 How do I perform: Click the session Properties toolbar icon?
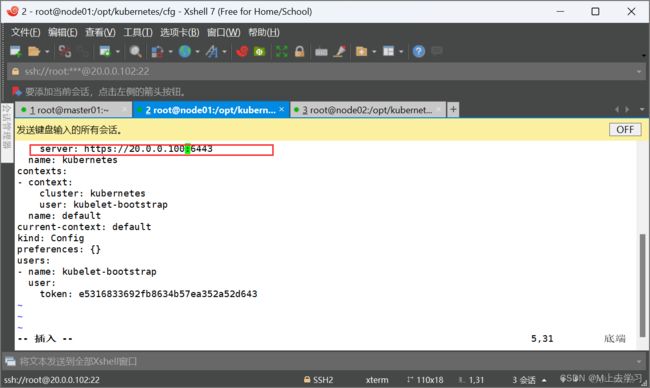click(x=105, y=51)
